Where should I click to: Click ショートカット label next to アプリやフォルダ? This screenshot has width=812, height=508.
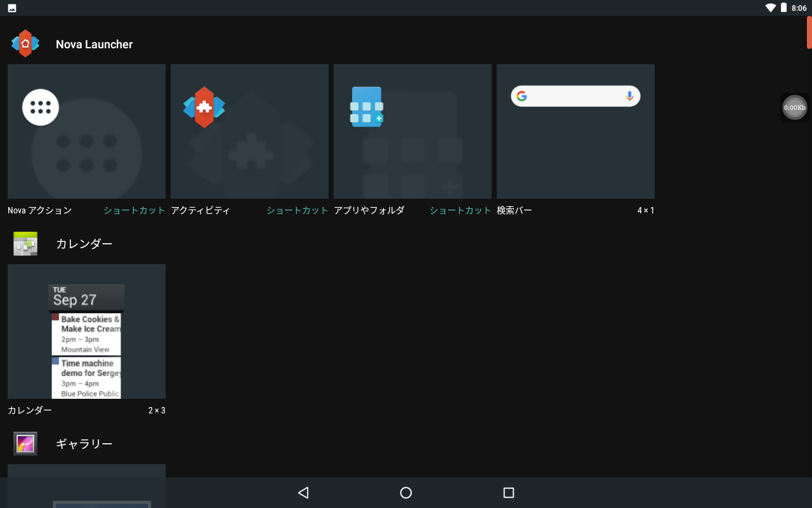coord(461,210)
